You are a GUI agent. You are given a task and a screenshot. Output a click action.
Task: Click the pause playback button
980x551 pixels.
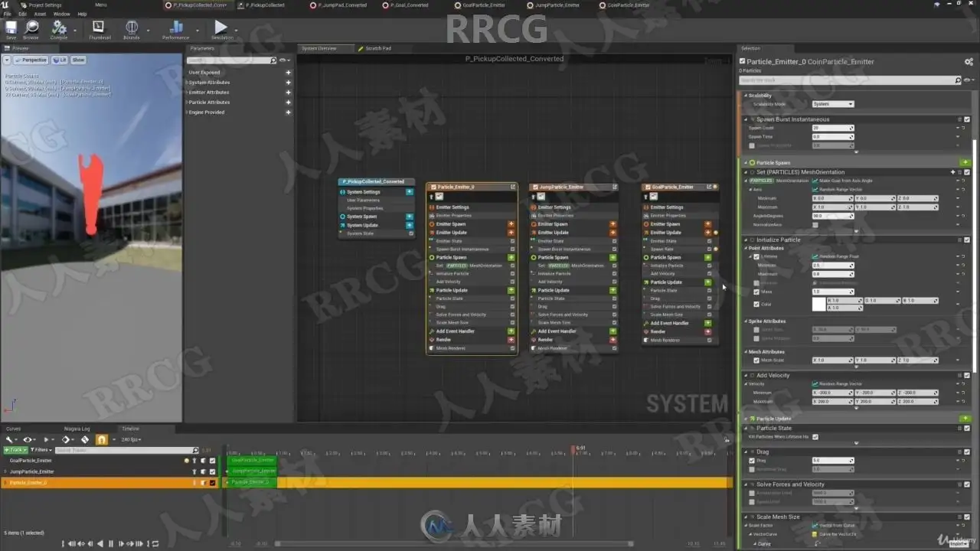(111, 543)
